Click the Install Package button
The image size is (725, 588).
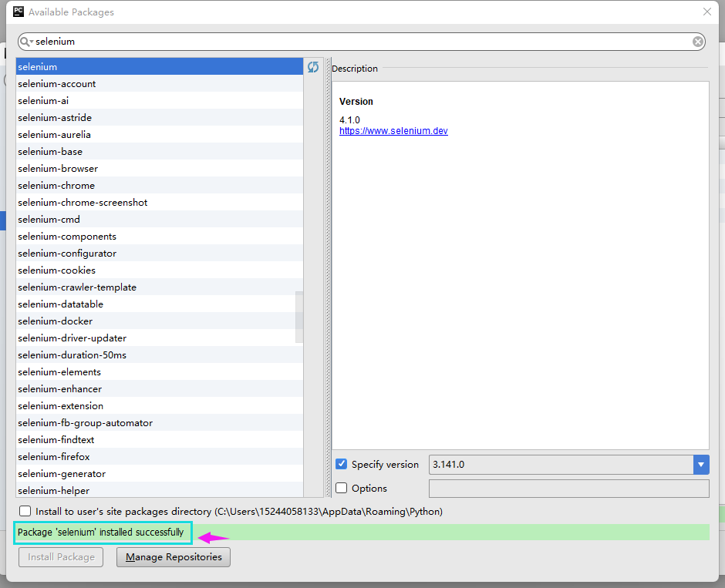(x=61, y=556)
